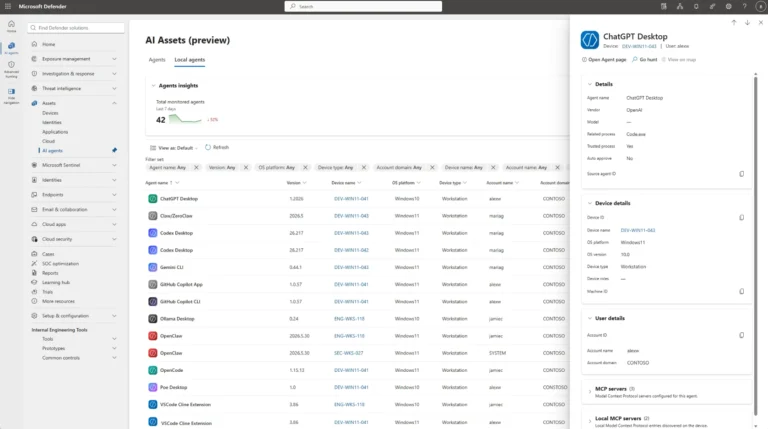768x429 pixels.
Task: Click the ChatGPT Desktop row icon
Action: point(153,199)
